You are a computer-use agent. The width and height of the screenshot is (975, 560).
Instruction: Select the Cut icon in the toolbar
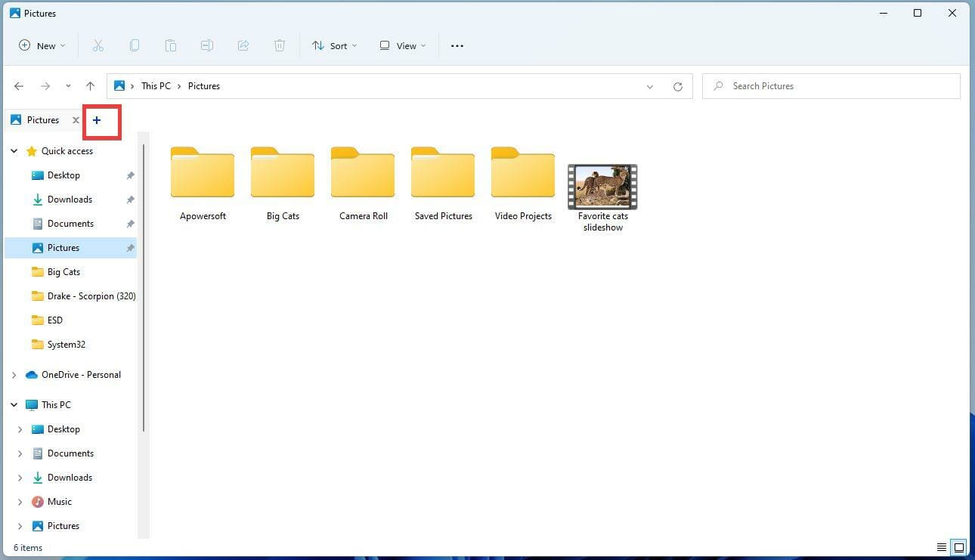pos(98,45)
